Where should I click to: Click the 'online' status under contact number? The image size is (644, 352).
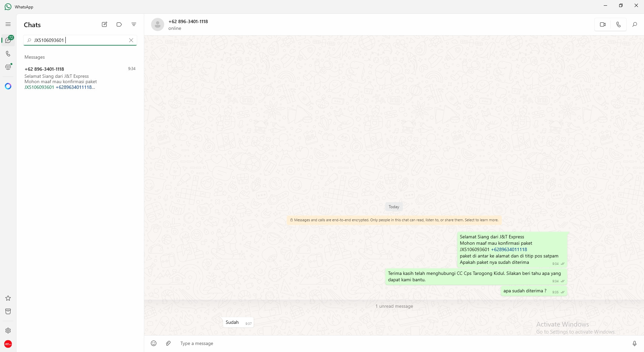point(175,28)
